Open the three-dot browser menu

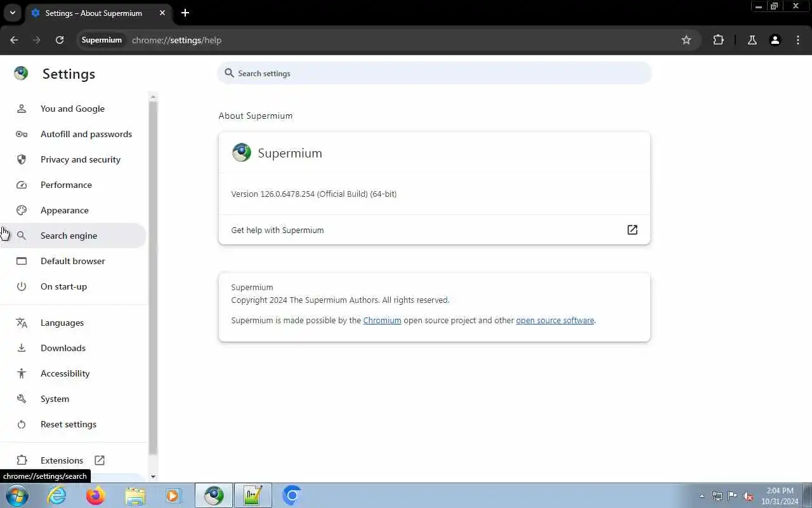[x=798, y=40]
